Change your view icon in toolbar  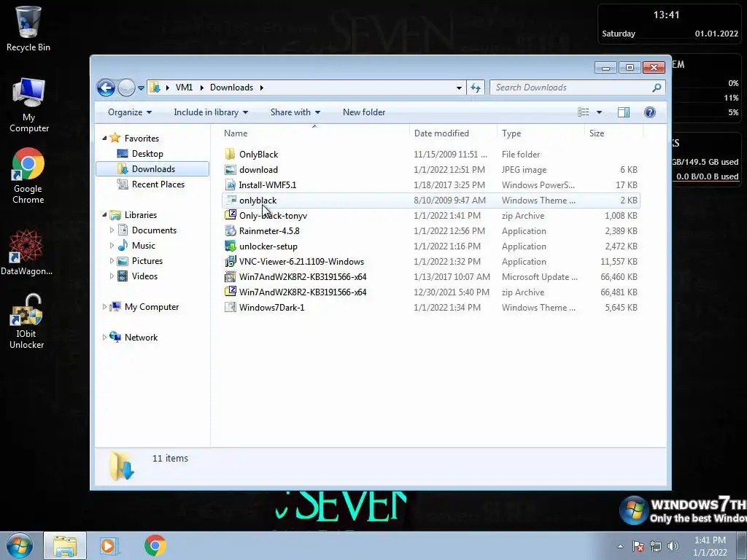pyautogui.click(x=583, y=112)
